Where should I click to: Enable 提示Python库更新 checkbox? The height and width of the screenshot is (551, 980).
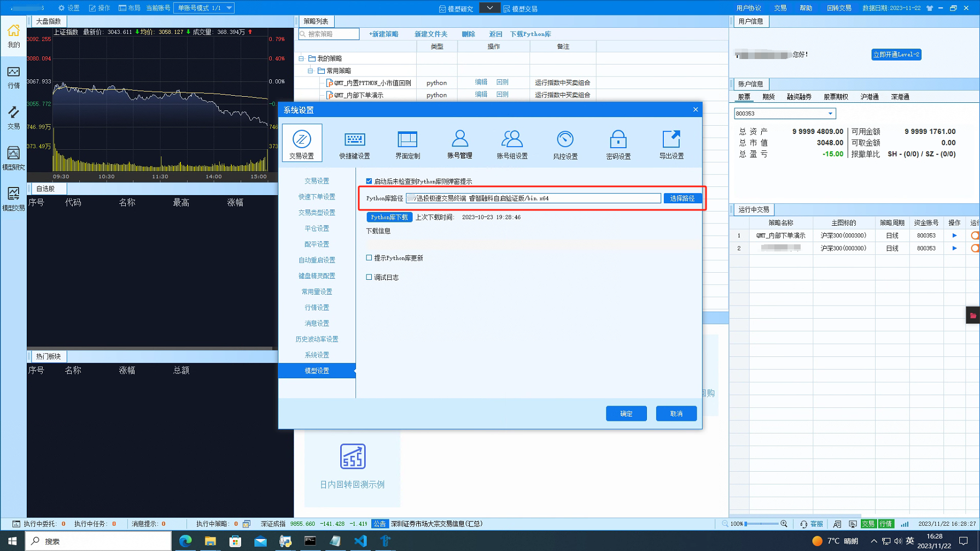coord(369,258)
